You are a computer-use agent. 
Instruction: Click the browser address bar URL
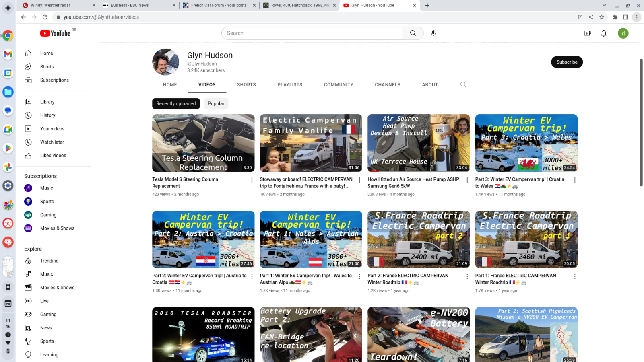point(101,17)
